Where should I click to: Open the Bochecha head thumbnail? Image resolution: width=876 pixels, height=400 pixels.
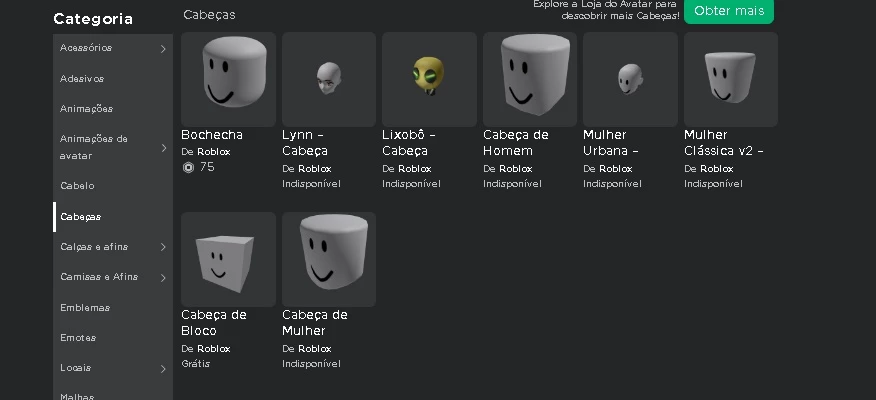tap(228, 79)
